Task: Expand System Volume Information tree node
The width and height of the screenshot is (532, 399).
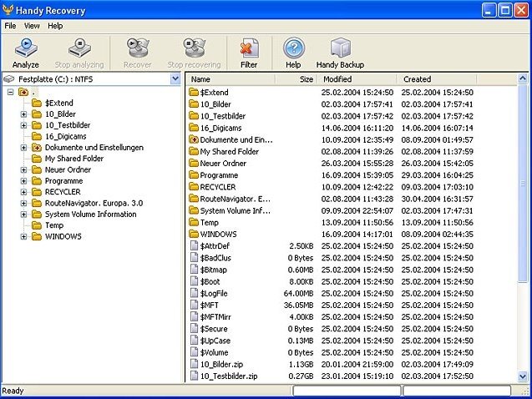Action: [x=23, y=215]
